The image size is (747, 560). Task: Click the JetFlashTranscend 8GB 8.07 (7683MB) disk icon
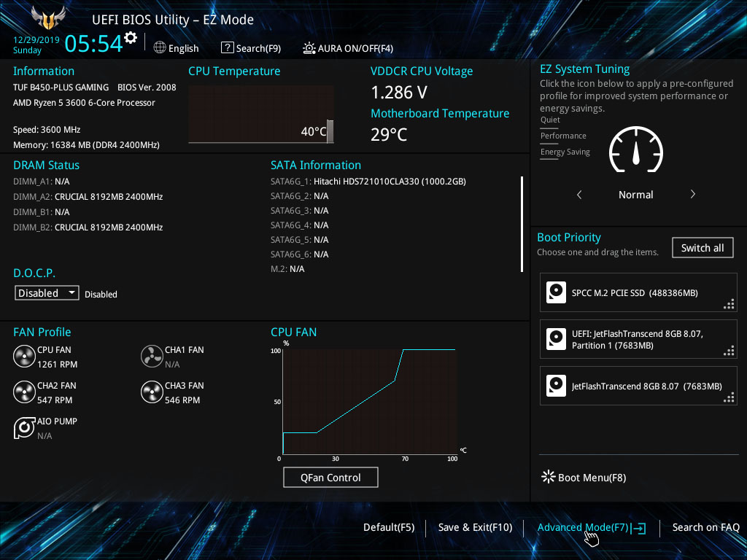556,386
